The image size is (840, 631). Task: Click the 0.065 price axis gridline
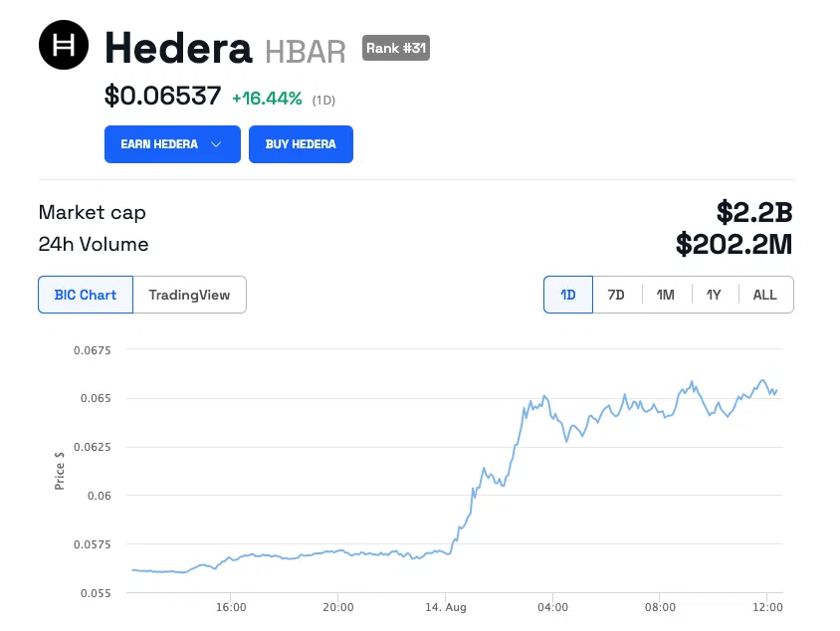(x=98, y=398)
